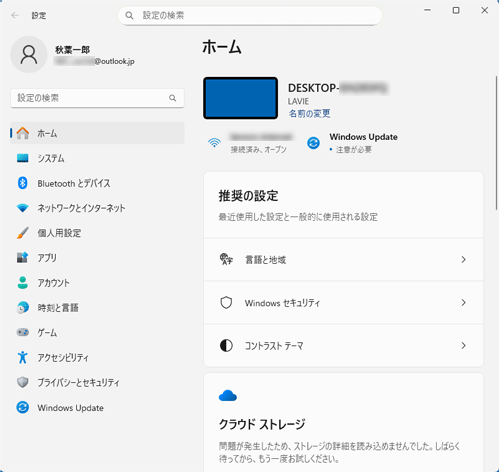The width and height of the screenshot is (499, 472).
Task: Click the Bluetooth icon in sidebar
Action: click(x=23, y=183)
